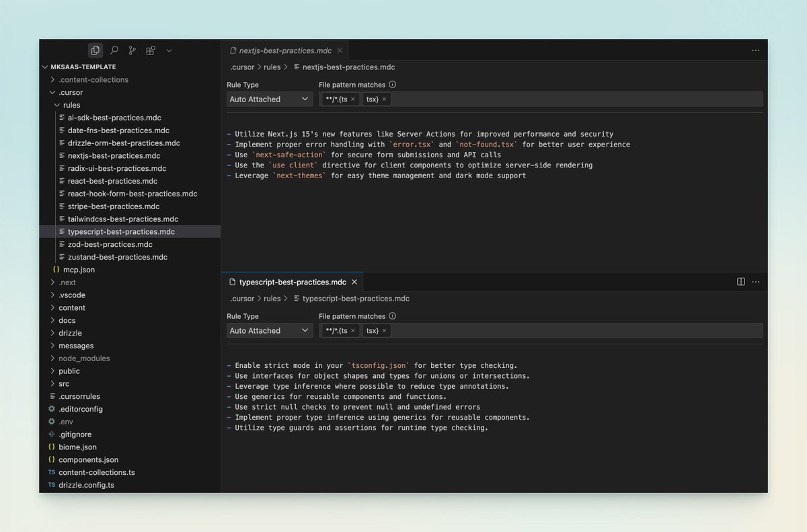
Task: Click .cursor in the lower editor breadcrumb
Action: (241, 298)
